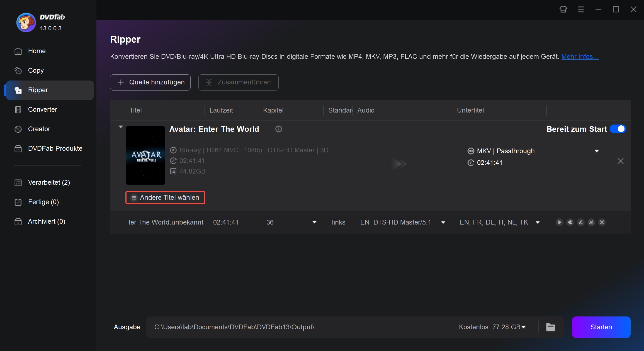This screenshot has height=351, width=644.
Task: Remove title with the row's X icon
Action: click(x=602, y=222)
